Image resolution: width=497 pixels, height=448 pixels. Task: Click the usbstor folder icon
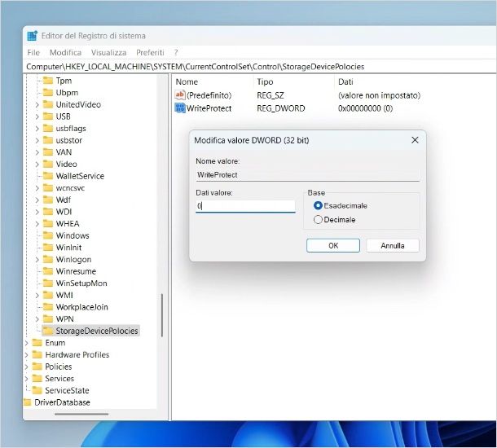pyautogui.click(x=47, y=140)
